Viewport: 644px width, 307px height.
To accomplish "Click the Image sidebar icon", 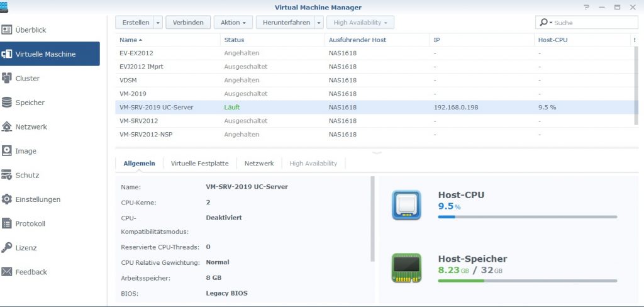I will click(x=6, y=151).
